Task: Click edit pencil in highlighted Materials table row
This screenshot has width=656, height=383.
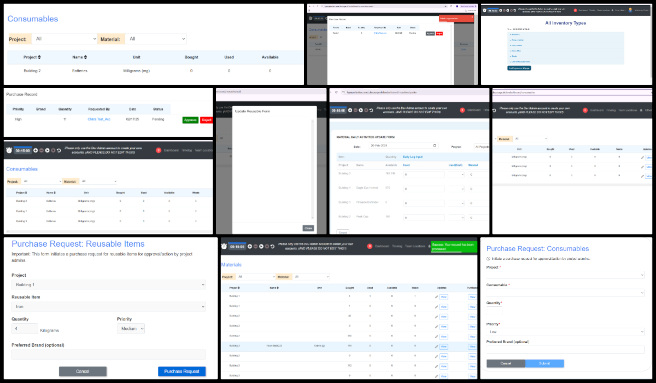Action: tap(436, 347)
